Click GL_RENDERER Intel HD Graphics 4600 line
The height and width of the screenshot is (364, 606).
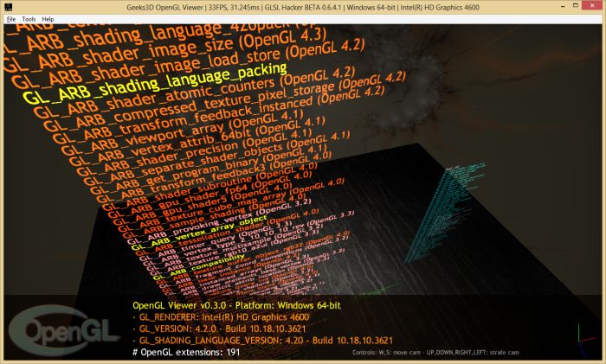tap(221, 317)
